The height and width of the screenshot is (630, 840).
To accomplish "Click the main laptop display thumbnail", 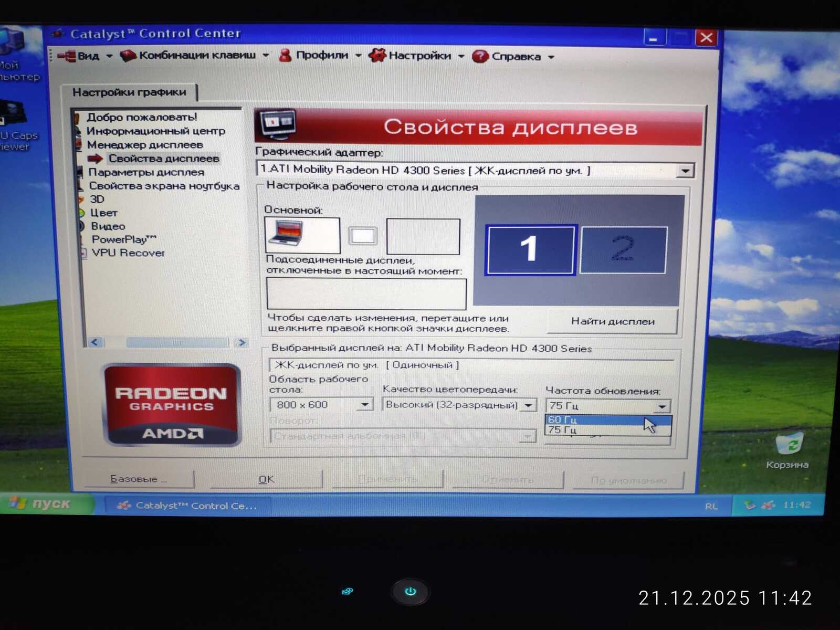I will click(302, 235).
